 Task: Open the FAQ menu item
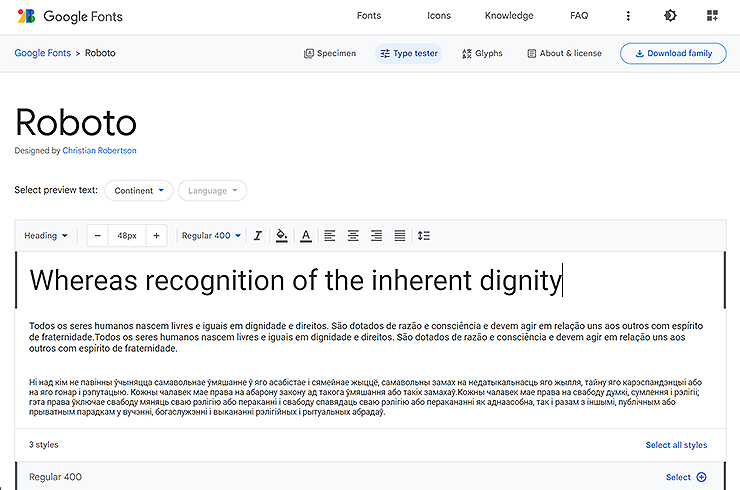point(579,16)
